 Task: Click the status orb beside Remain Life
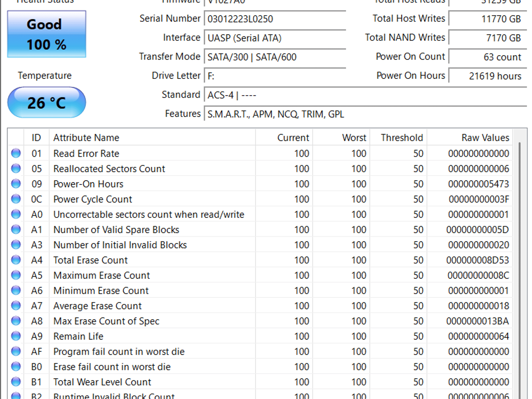coord(16,336)
